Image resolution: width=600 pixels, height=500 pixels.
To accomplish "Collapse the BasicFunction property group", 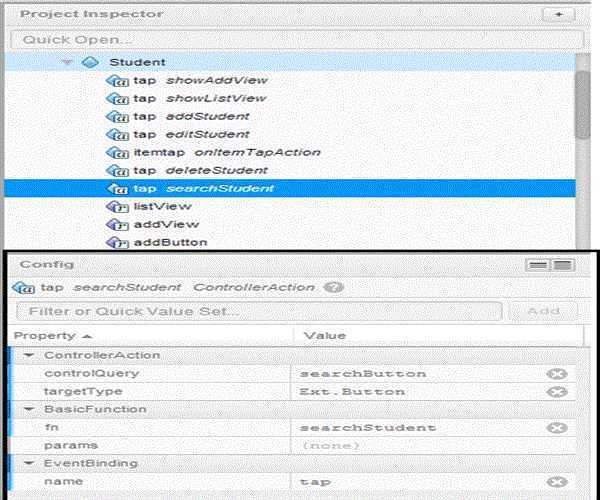I will pos(28,409).
